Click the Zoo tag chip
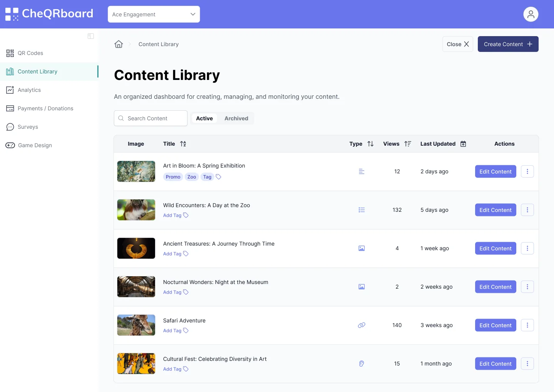Image resolution: width=554 pixels, height=392 pixels. [192, 177]
